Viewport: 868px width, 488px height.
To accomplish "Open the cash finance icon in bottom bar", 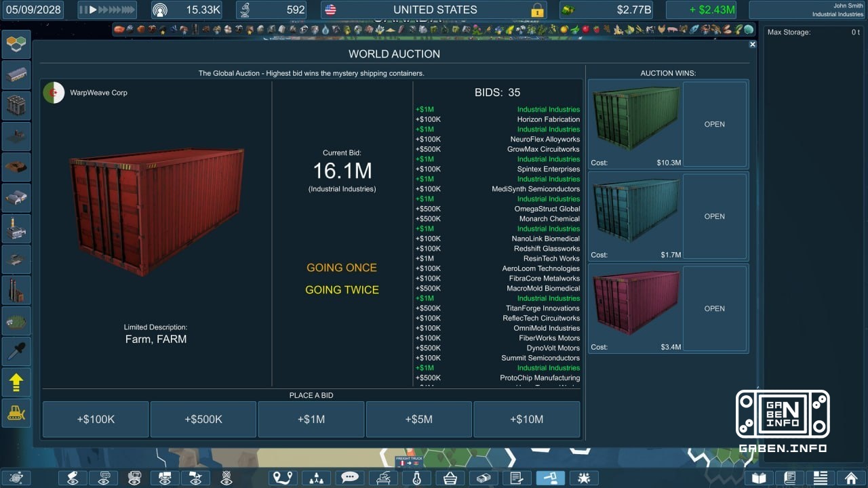I will pos(483,478).
